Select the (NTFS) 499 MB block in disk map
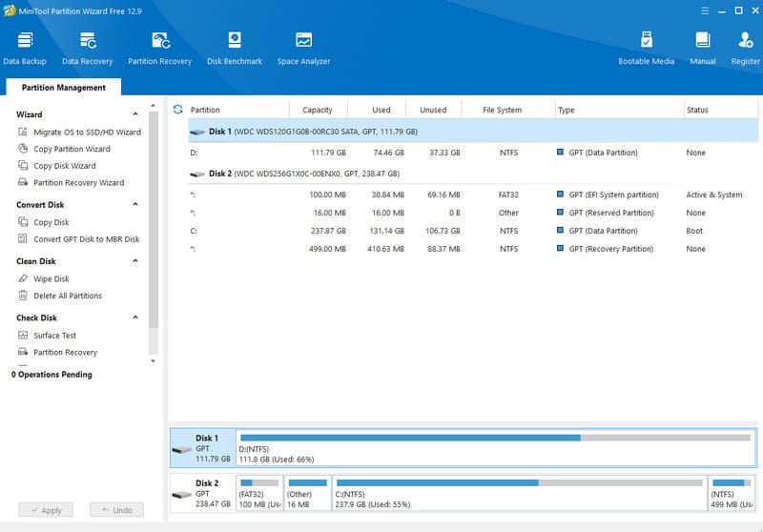This screenshot has height=532, width=763. pos(732,493)
